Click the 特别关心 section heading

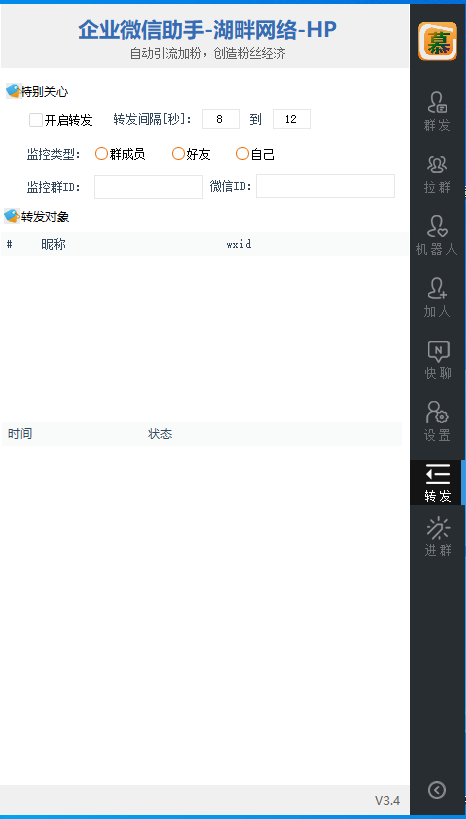tap(44, 92)
